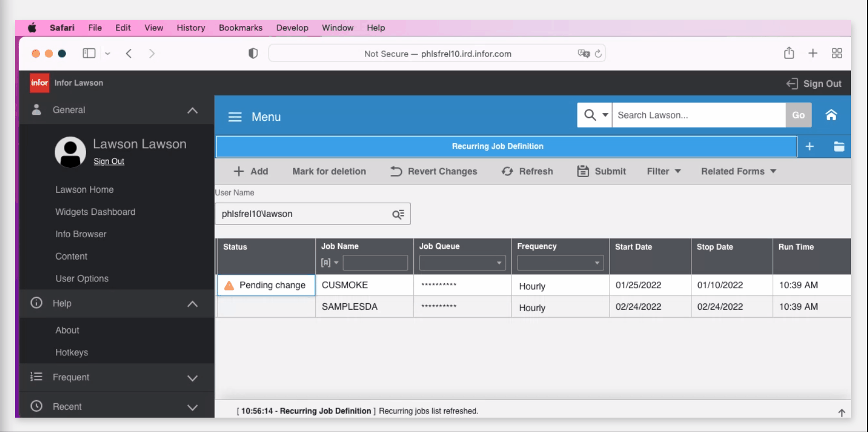This screenshot has height=432, width=868.
Task: Click the 02/24/2022 Start Date cell
Action: pyautogui.click(x=650, y=307)
